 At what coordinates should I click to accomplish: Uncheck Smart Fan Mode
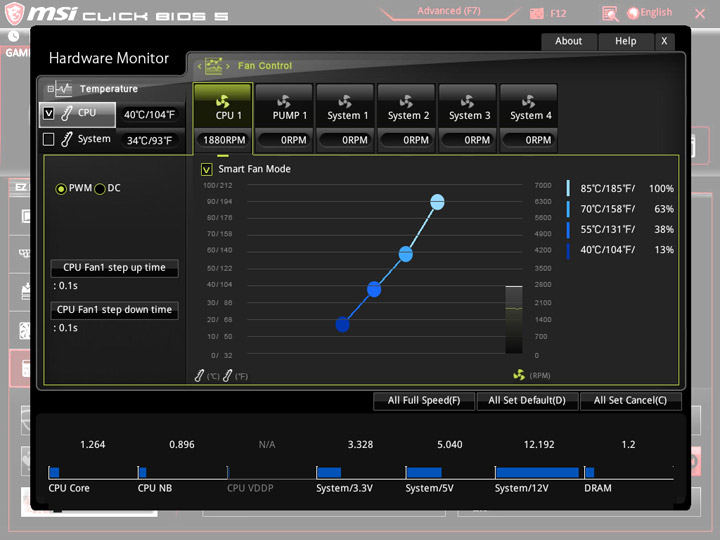pyautogui.click(x=207, y=169)
